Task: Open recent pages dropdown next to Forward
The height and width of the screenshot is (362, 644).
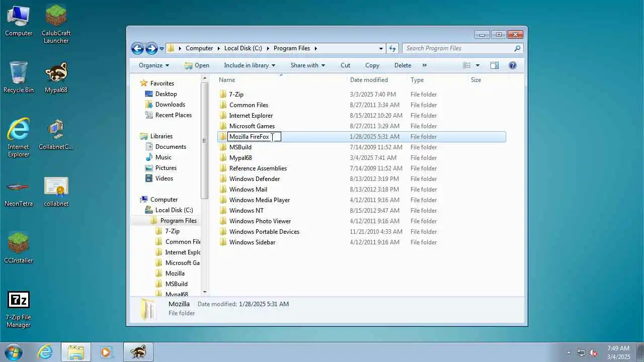Action: tap(162, 49)
